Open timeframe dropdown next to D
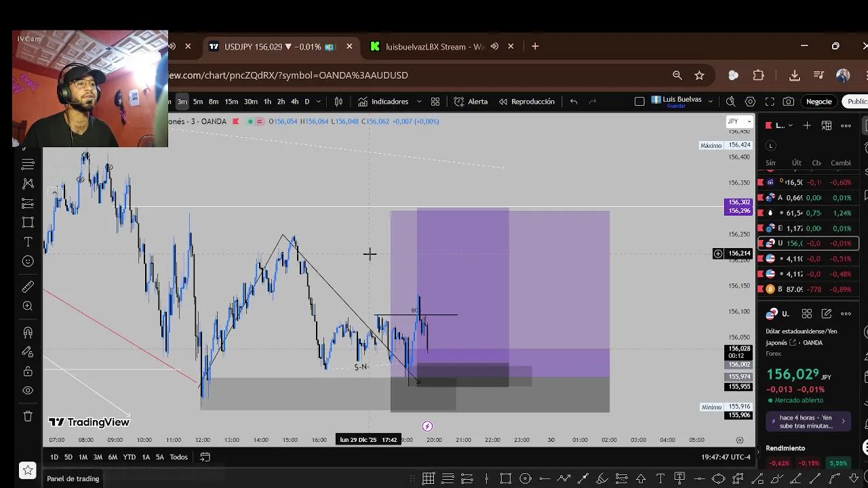This screenshot has width=868, height=488. [x=320, y=102]
